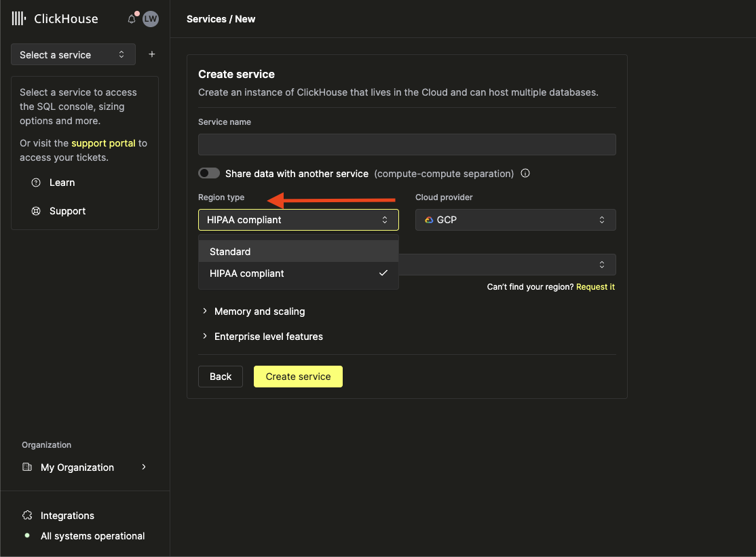The width and height of the screenshot is (756, 557).
Task: Expand the Enterprise level features section
Action: point(268,337)
